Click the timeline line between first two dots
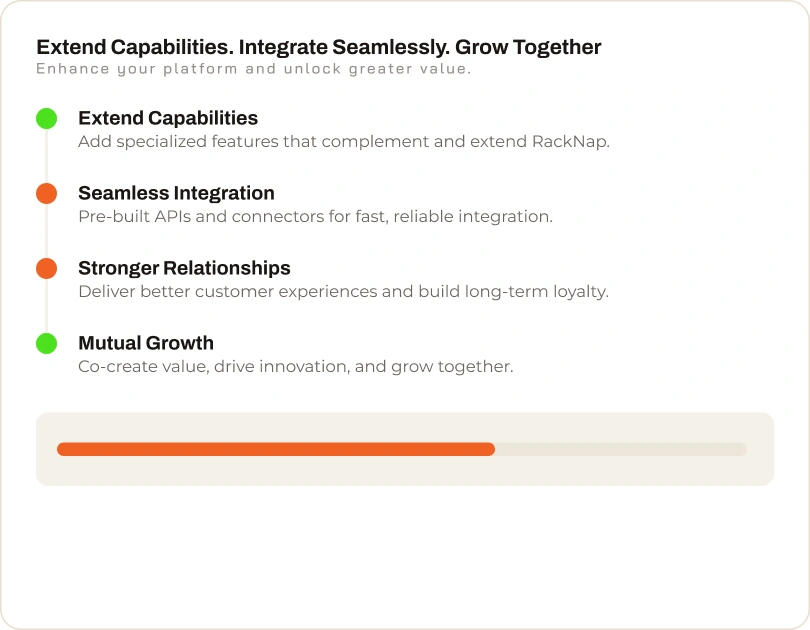810x630 pixels. click(x=46, y=156)
